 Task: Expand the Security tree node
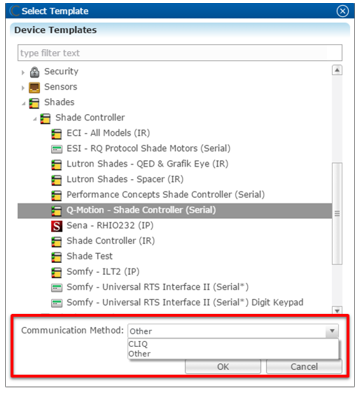[x=23, y=72]
